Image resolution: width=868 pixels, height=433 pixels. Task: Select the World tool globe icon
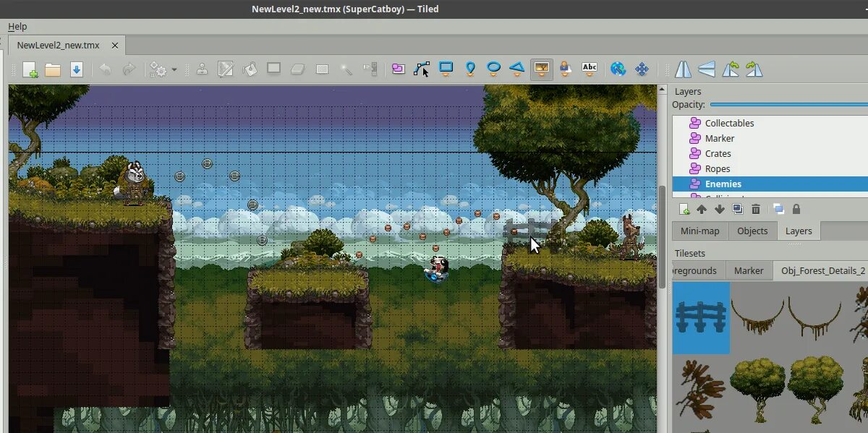[x=618, y=69]
